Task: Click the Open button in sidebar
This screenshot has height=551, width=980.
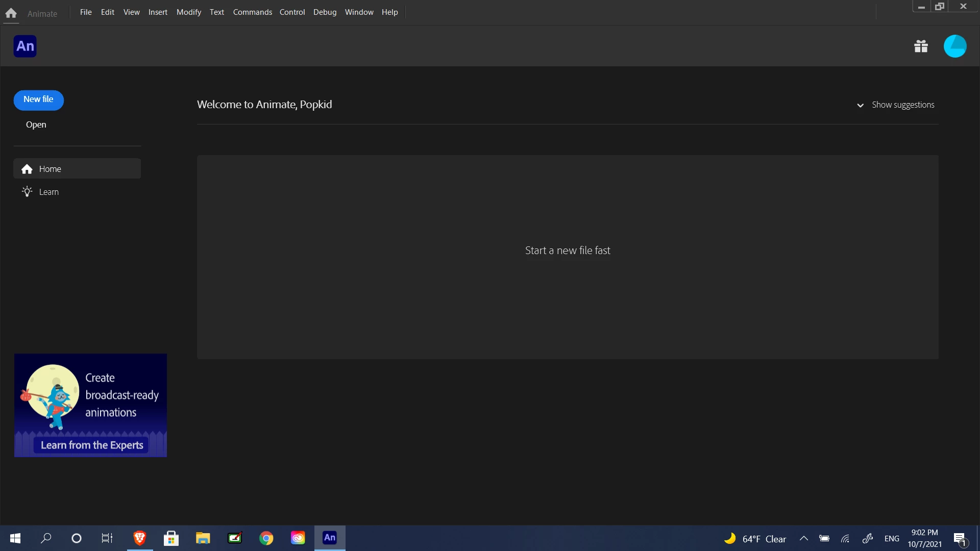Action: click(x=36, y=125)
